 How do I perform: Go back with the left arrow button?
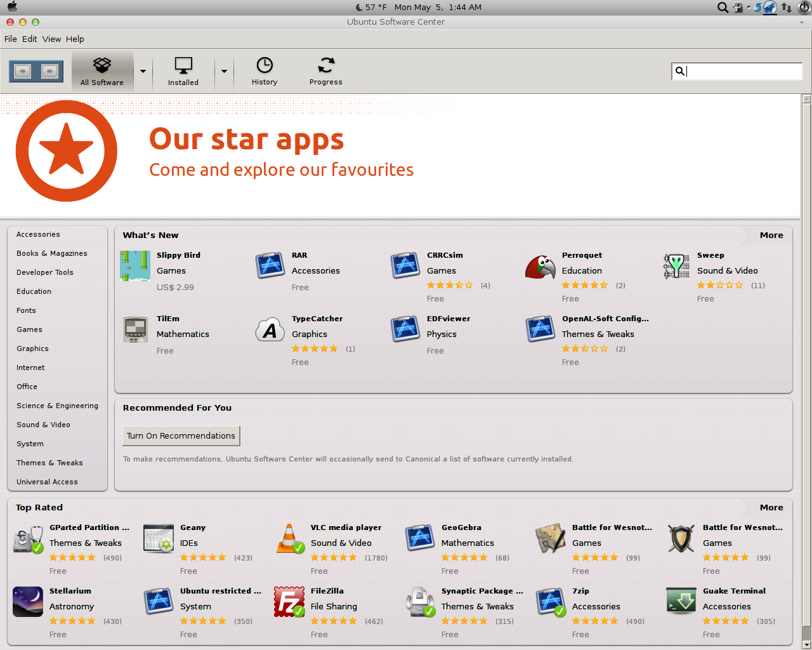[23, 71]
